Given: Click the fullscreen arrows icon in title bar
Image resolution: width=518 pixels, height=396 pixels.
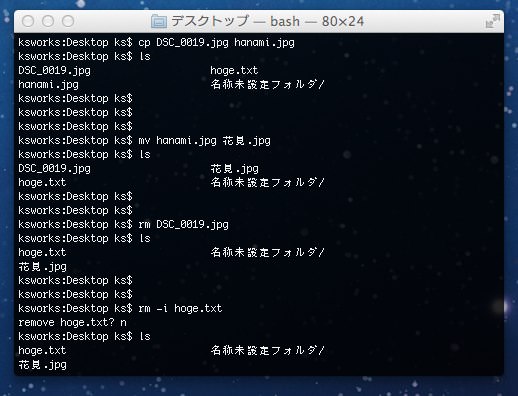Looking at the screenshot, I should [x=493, y=21].
